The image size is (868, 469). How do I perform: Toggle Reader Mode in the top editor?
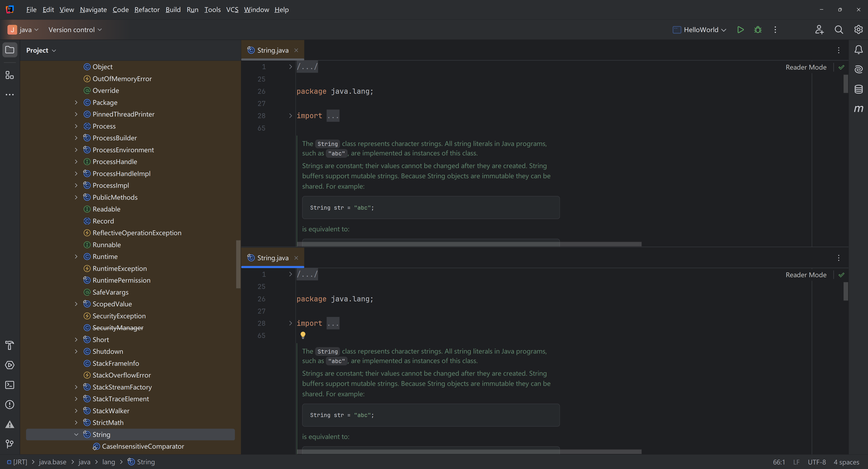[x=806, y=67]
